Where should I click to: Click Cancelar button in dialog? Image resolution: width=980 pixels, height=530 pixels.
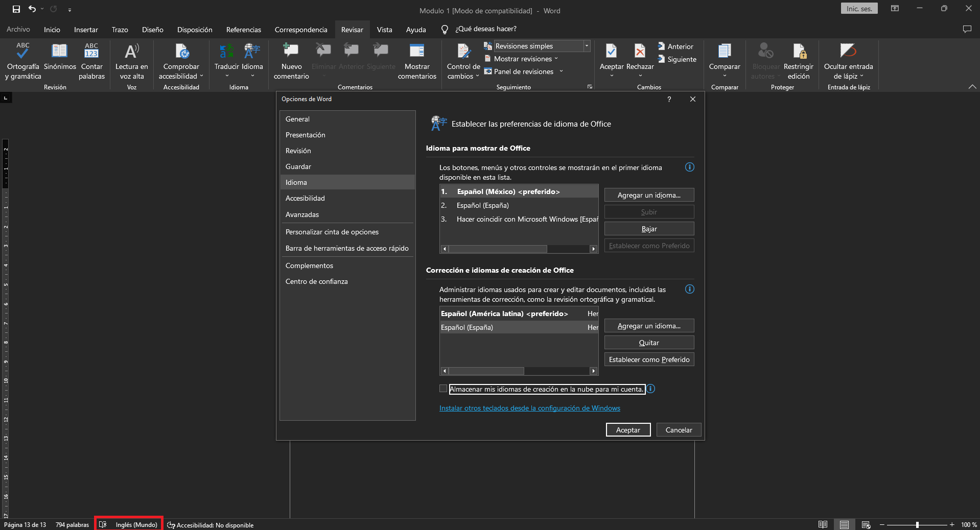tap(679, 430)
